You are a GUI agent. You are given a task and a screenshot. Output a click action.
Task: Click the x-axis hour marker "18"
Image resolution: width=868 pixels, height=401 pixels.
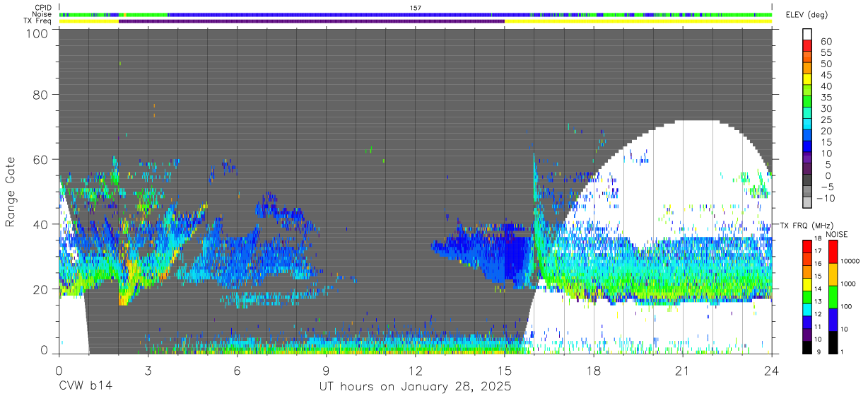point(593,371)
